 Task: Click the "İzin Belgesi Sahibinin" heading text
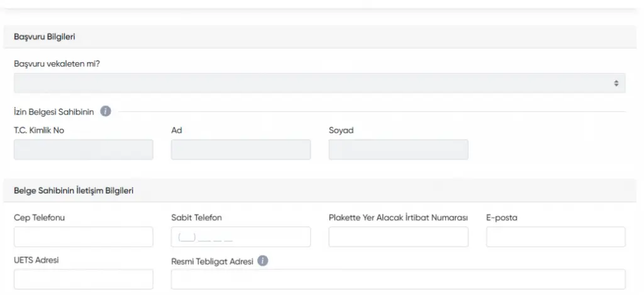pos(53,112)
